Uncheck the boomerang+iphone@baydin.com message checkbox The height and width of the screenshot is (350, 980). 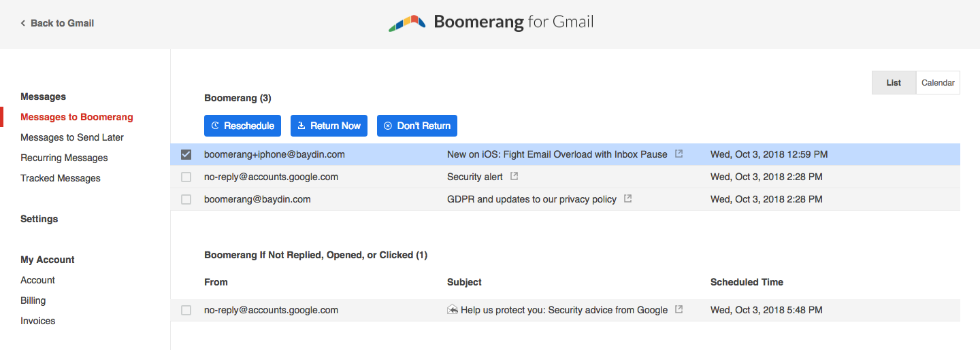coord(186,155)
